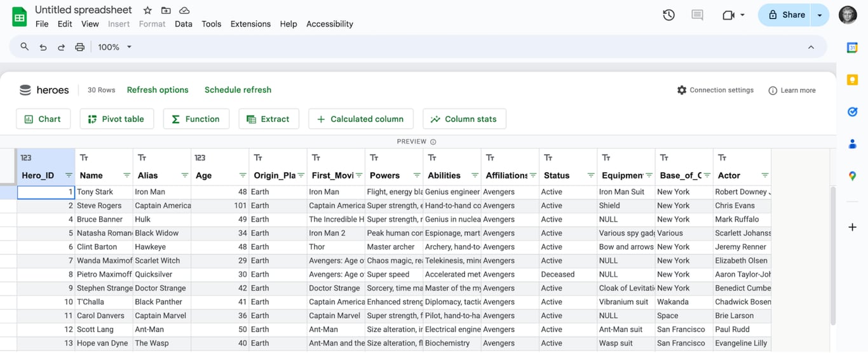Screen dimensions: 868x353
Task: Click the plus icon to get add-ons
Action: (x=852, y=227)
